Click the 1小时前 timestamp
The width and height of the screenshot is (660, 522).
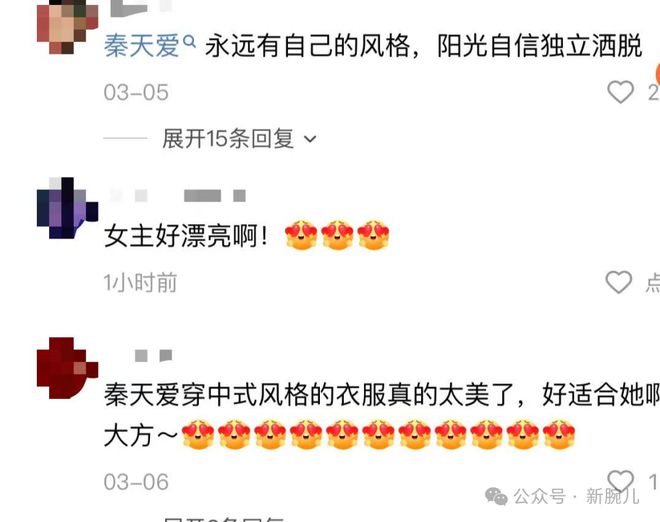[x=140, y=282]
